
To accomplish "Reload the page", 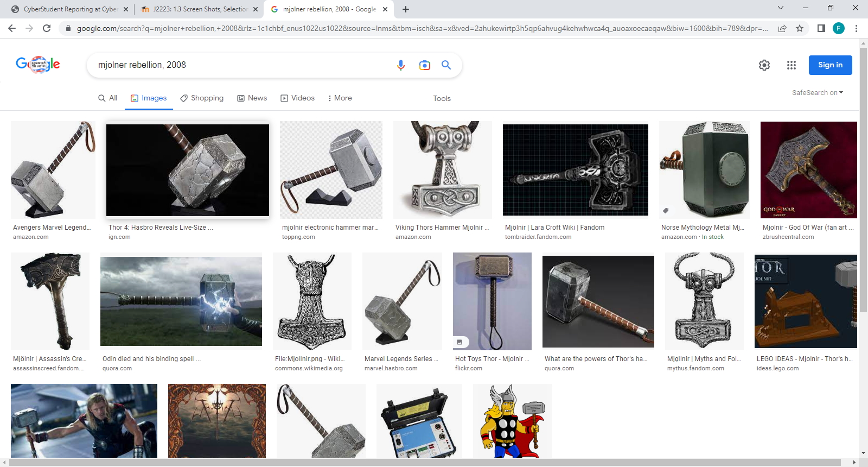I will pyautogui.click(x=47, y=28).
